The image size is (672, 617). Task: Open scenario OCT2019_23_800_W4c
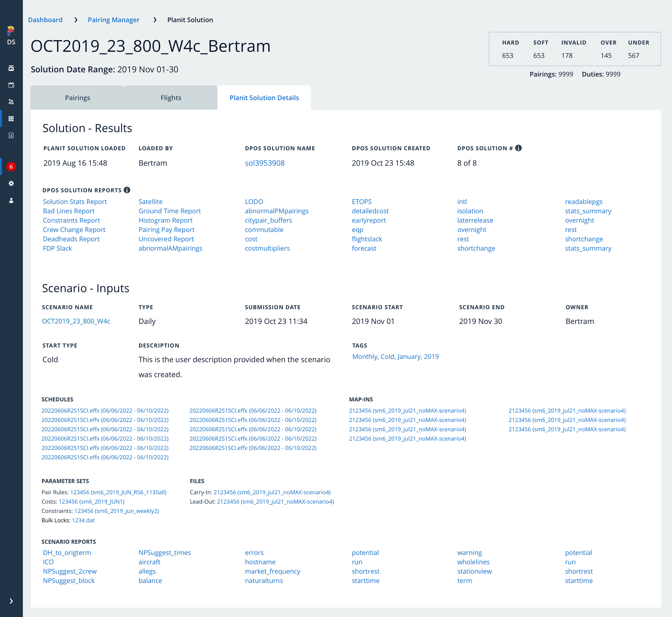tap(76, 321)
